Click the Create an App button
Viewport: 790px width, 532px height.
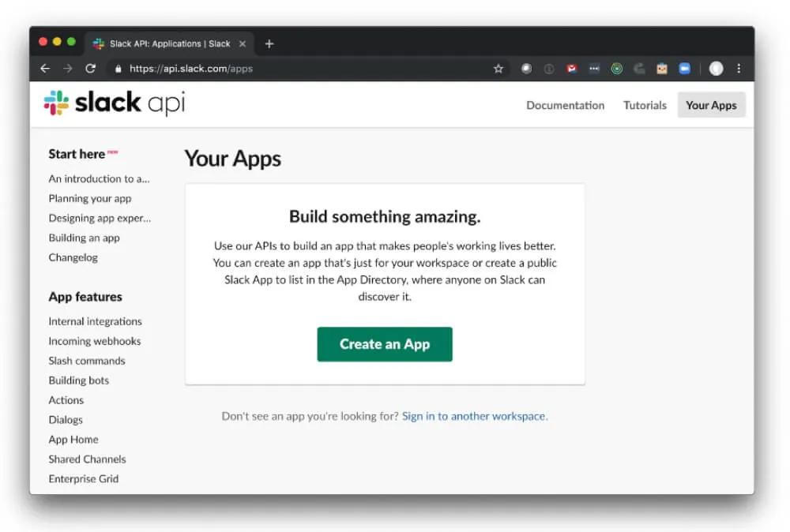pos(385,344)
